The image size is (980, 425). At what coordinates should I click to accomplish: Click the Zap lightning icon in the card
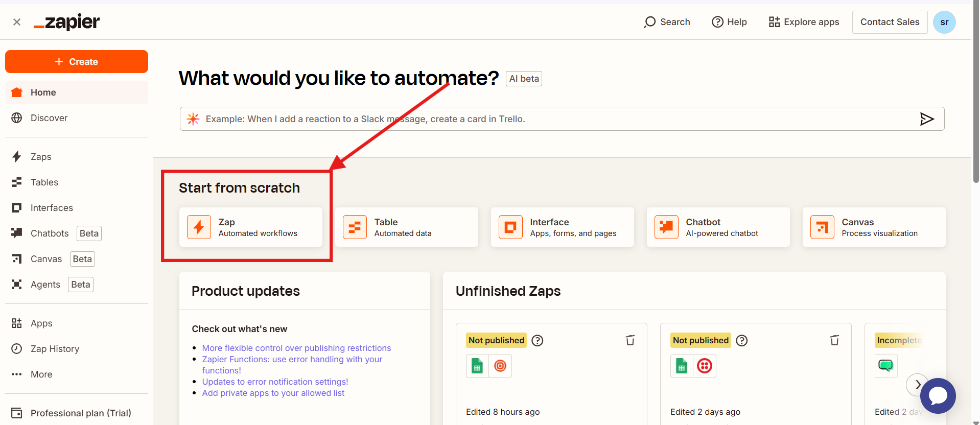click(199, 227)
